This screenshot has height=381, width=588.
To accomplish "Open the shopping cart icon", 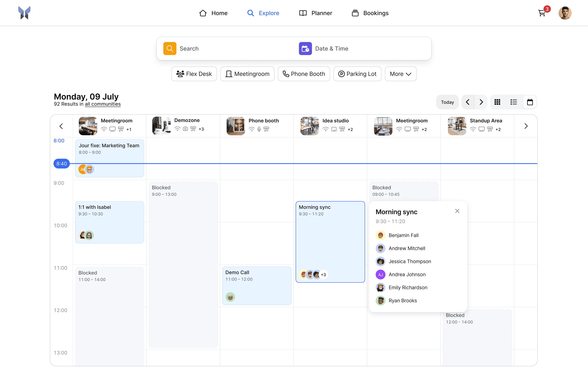I will click(x=542, y=13).
